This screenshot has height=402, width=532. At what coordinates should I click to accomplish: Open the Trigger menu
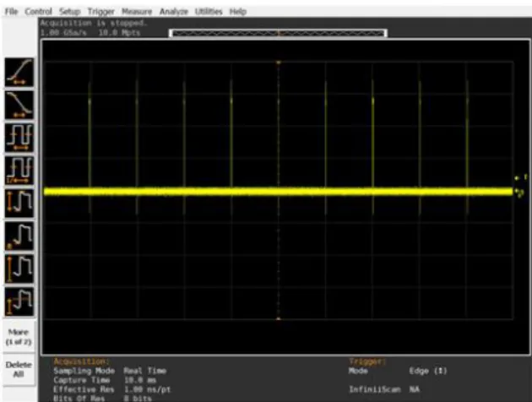(100, 12)
